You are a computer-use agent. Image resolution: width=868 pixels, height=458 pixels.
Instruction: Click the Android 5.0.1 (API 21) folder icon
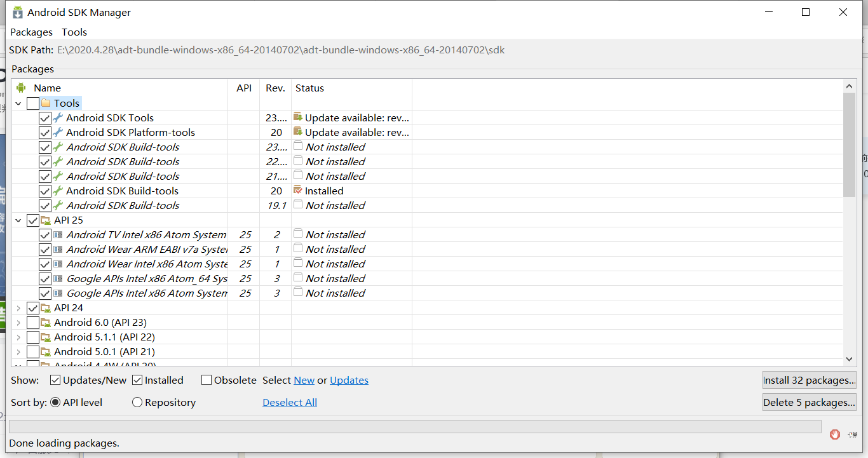[x=46, y=351]
